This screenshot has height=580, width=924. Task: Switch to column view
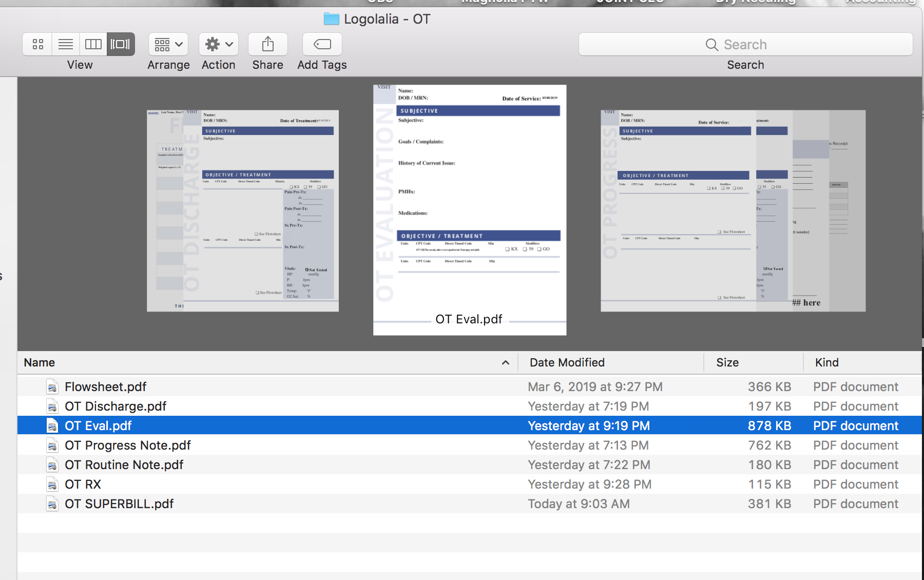click(93, 44)
